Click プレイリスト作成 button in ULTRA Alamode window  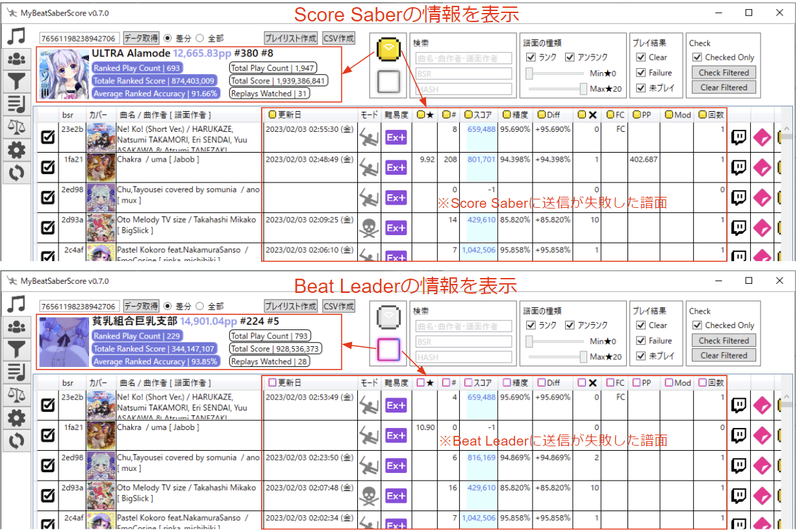pos(291,38)
